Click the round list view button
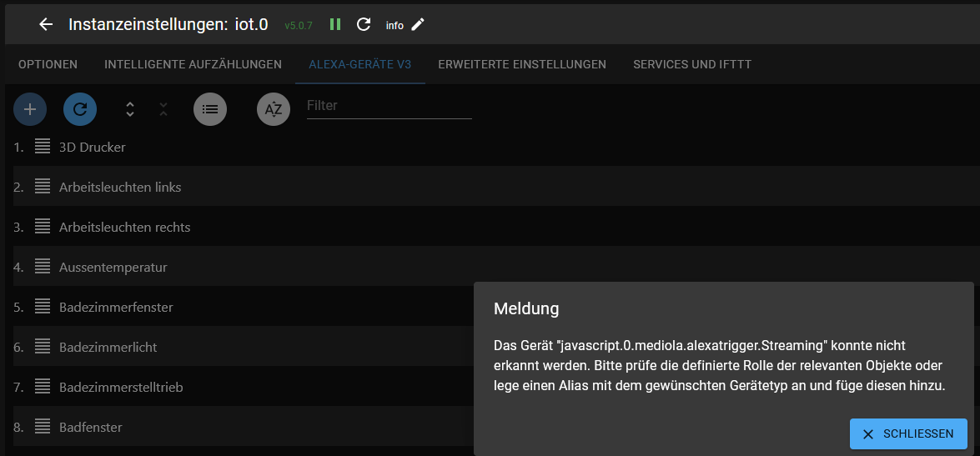The height and width of the screenshot is (456, 980). (210, 109)
